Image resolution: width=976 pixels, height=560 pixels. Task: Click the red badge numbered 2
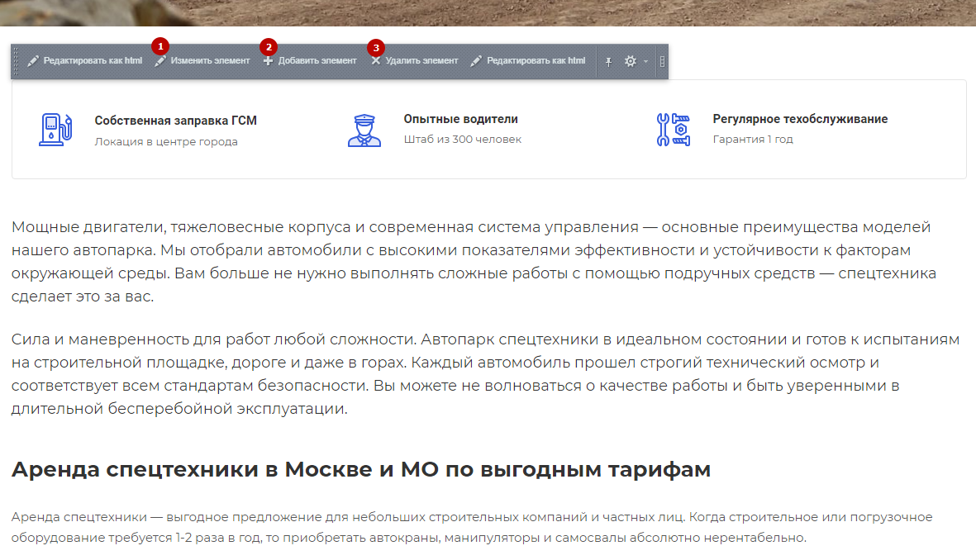tap(268, 47)
